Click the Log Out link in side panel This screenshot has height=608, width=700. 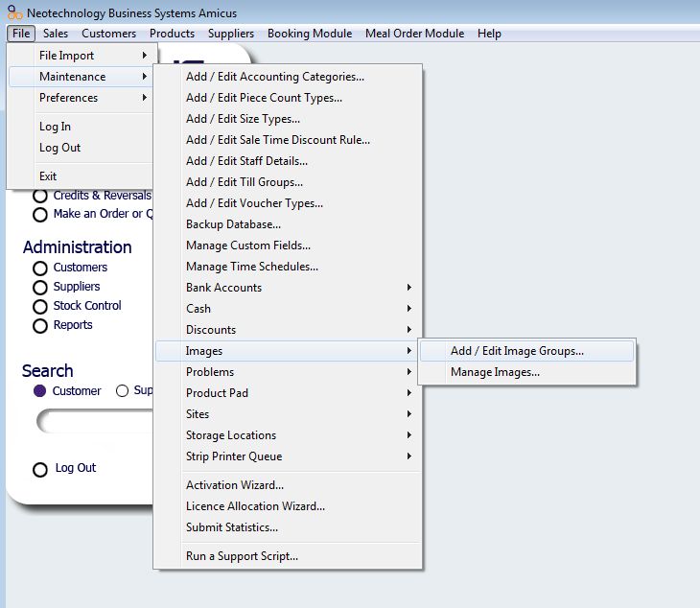(x=75, y=468)
